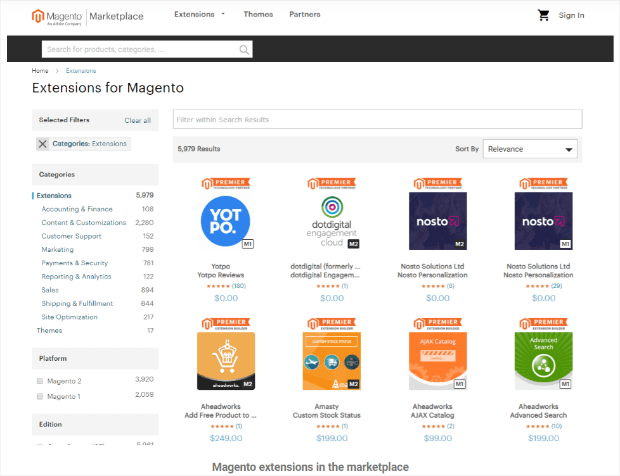
Task: Go to the Home breadcrumb
Action: pyautogui.click(x=40, y=71)
